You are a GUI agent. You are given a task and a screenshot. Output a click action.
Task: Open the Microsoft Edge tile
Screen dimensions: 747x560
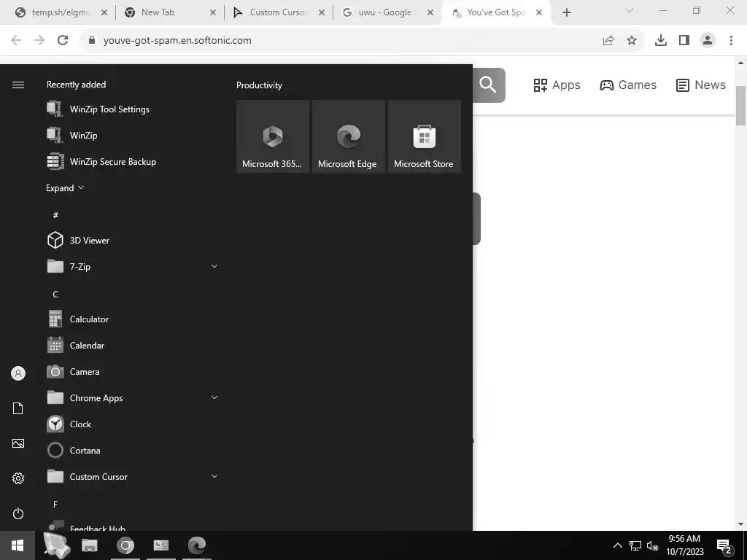coord(348,136)
